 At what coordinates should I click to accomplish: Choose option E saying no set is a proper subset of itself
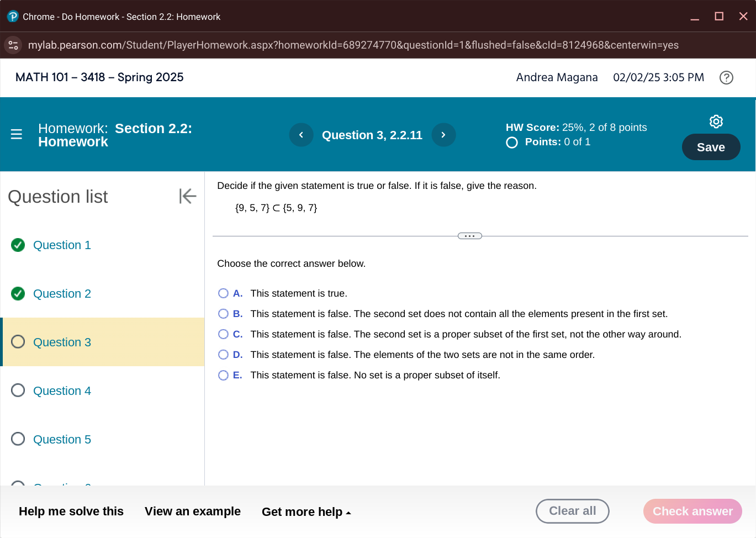tap(223, 375)
